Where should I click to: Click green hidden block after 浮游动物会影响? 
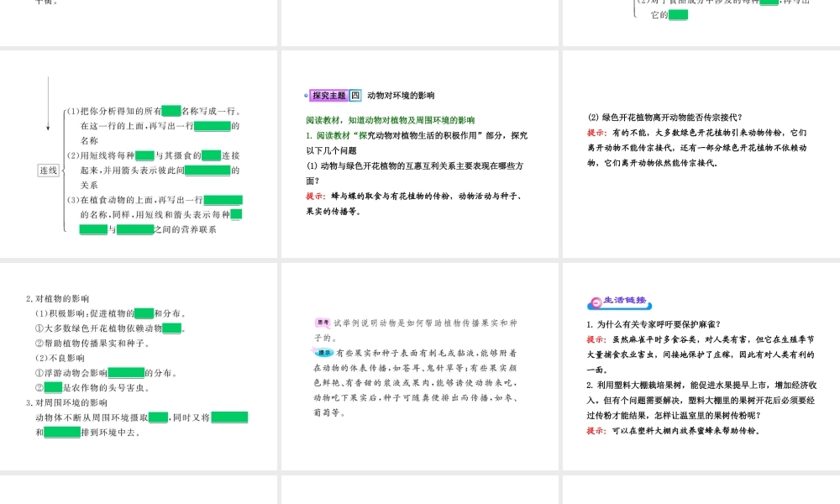(x=126, y=373)
